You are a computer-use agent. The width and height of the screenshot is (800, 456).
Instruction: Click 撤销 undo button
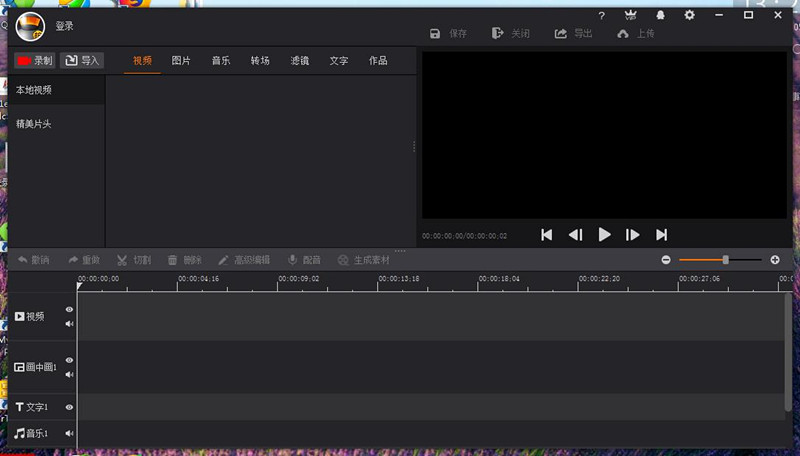(34, 260)
